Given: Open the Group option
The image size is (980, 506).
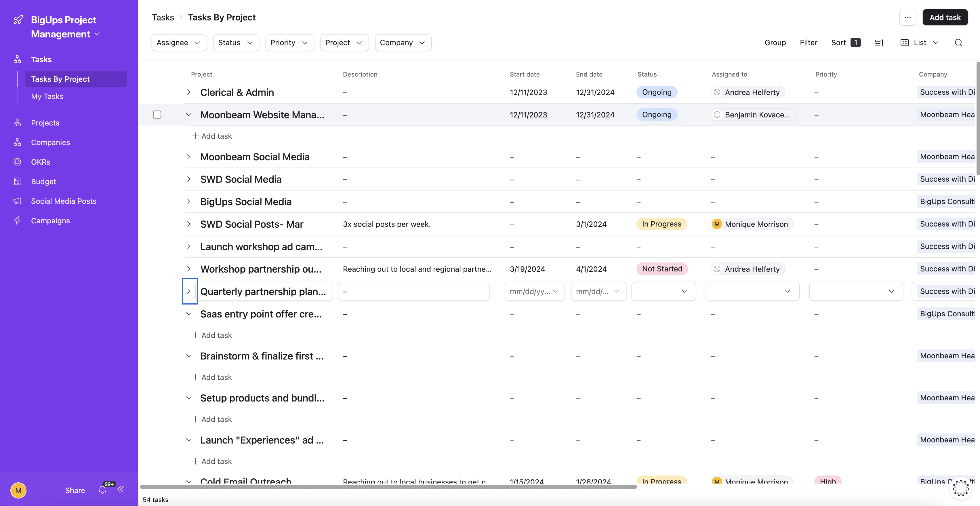Looking at the screenshot, I should pyautogui.click(x=775, y=43).
